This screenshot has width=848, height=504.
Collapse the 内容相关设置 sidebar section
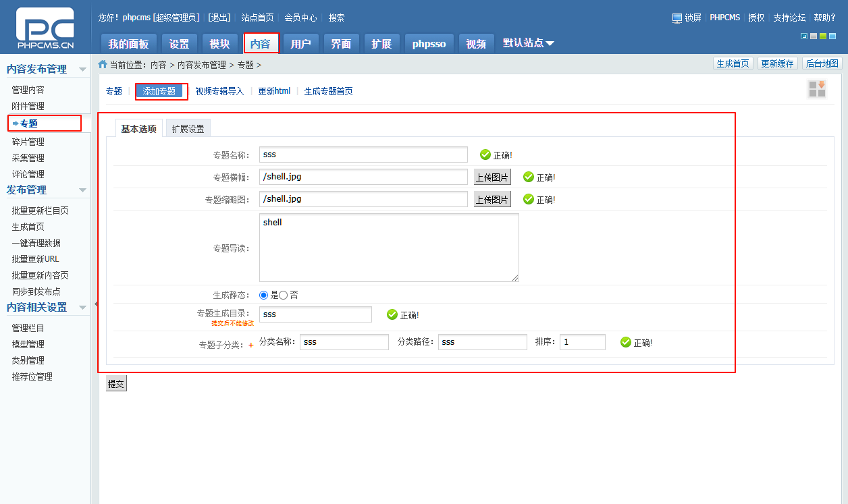82,308
